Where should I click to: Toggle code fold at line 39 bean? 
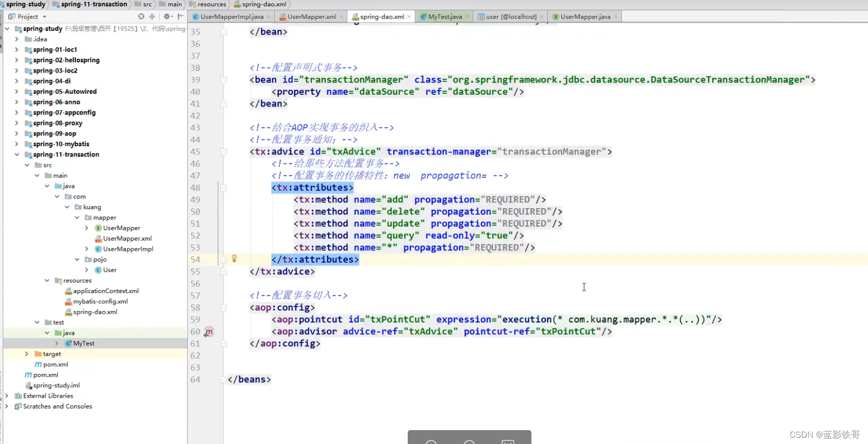[223, 80]
